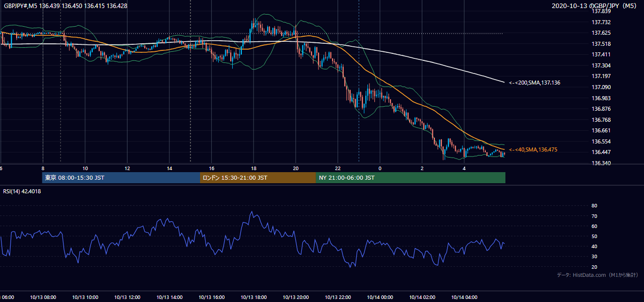This screenshot has height=302, width=644.
Task: Click the 10/14 04:00 date label
Action: point(464,297)
